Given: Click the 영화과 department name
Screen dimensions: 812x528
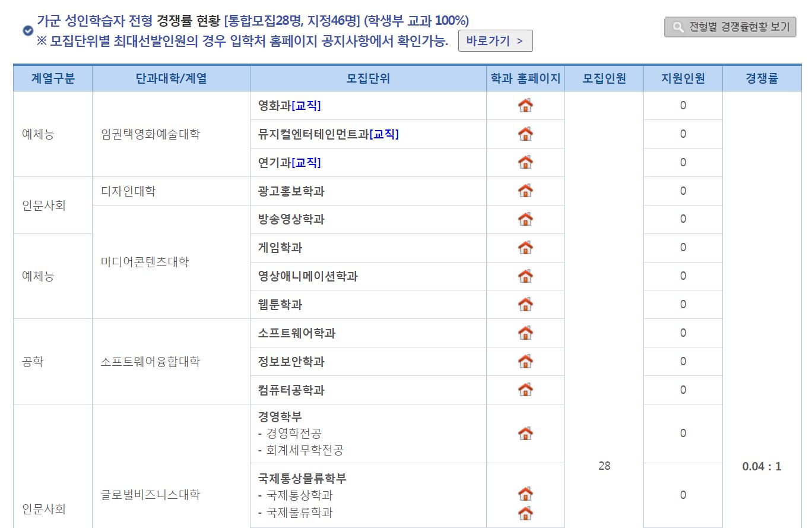Looking at the screenshot, I should 274,106.
